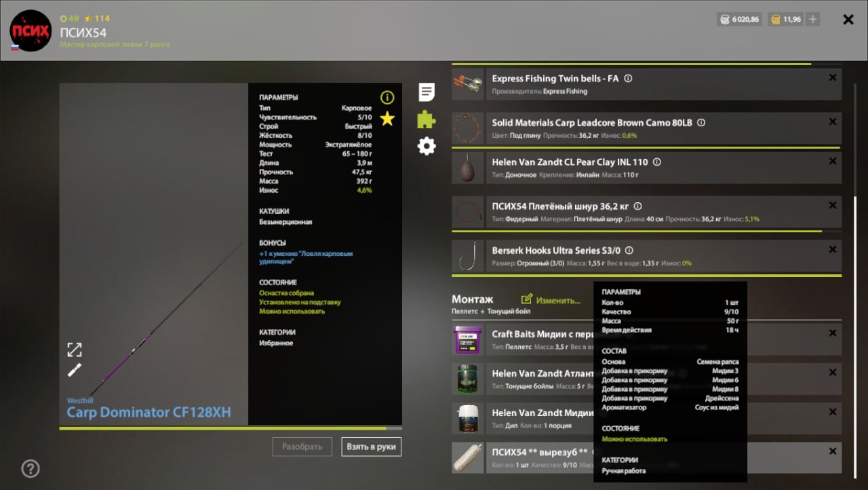Click the bonus text Ловля карповым удилищем
The height and width of the screenshot is (490, 868).
coord(306,257)
